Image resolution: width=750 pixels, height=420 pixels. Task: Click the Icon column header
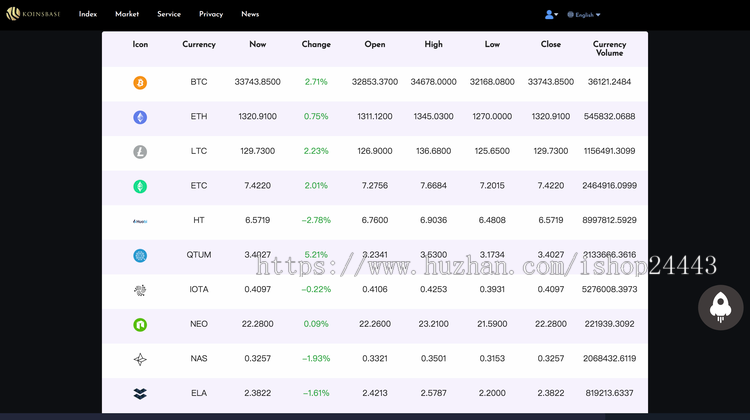(140, 44)
